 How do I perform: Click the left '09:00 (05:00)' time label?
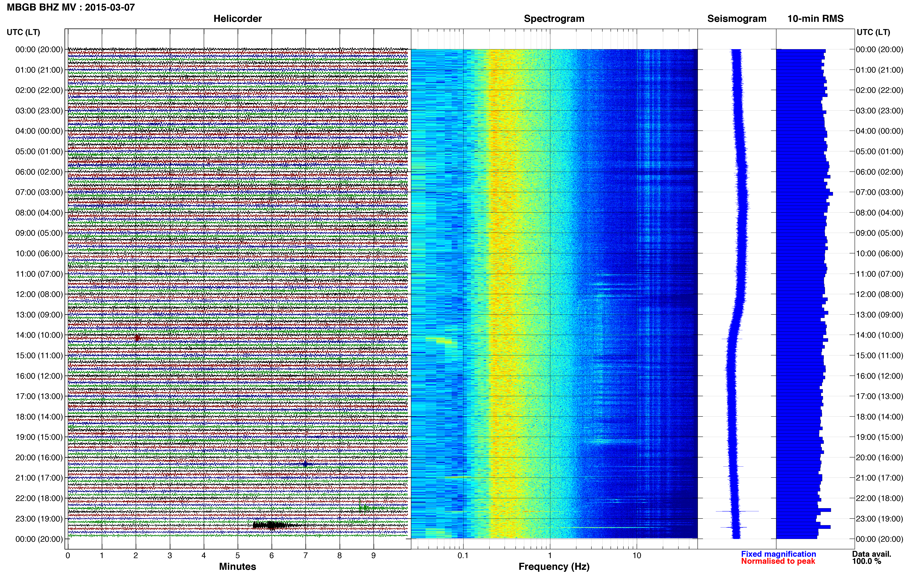39,233
